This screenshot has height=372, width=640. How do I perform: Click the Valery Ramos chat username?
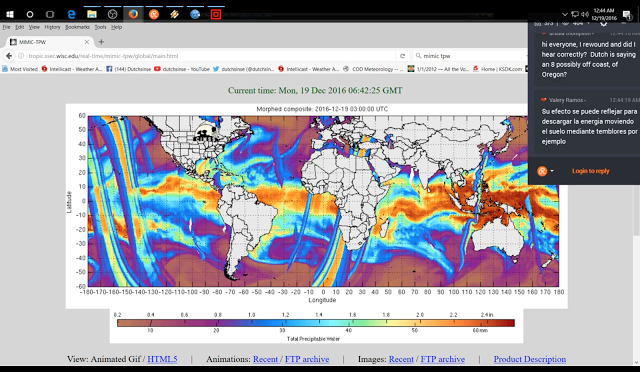(x=567, y=100)
